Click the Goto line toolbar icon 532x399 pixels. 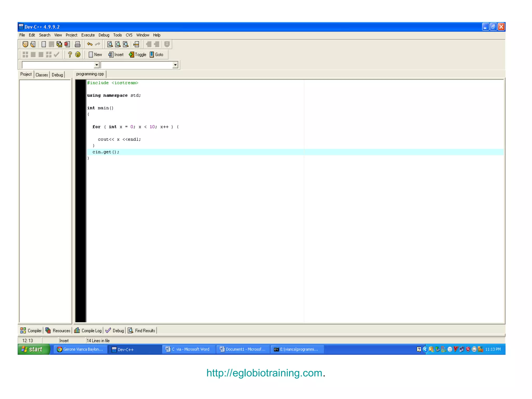click(136, 44)
